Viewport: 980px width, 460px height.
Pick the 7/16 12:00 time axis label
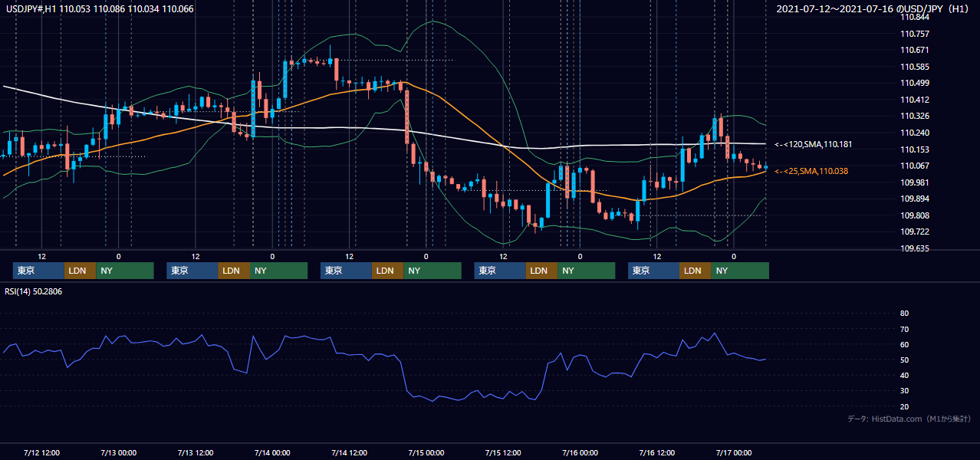pyautogui.click(x=656, y=452)
